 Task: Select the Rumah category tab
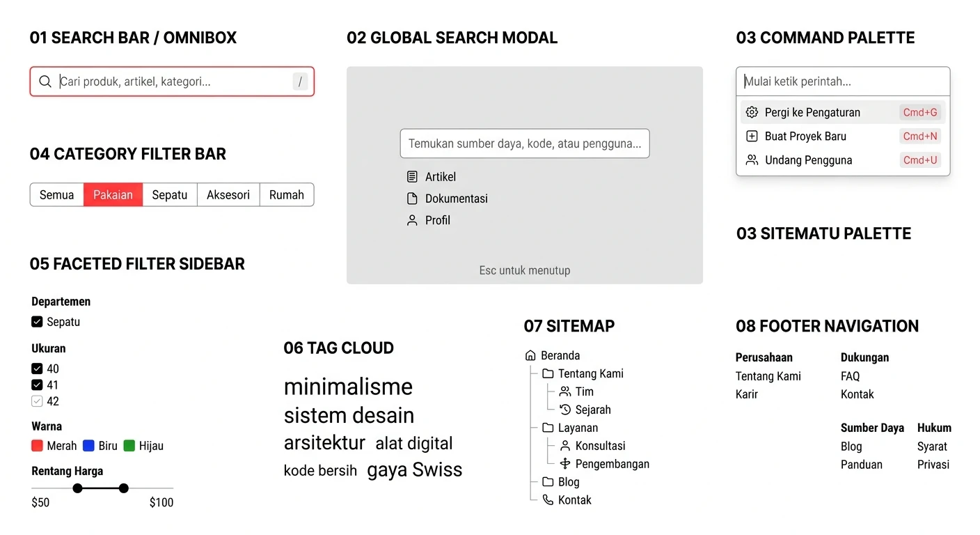(x=287, y=195)
